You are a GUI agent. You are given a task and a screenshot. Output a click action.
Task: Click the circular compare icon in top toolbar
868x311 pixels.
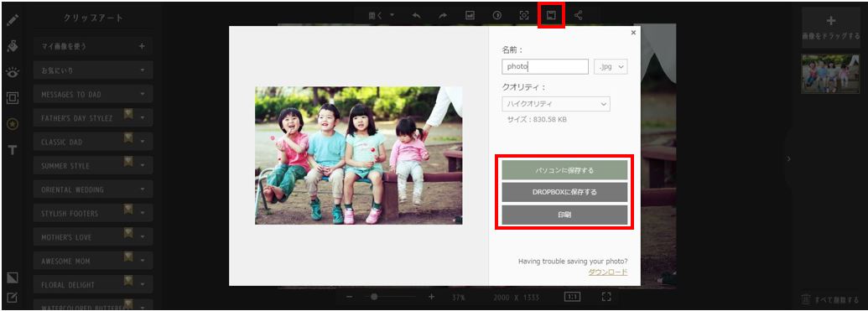(497, 15)
